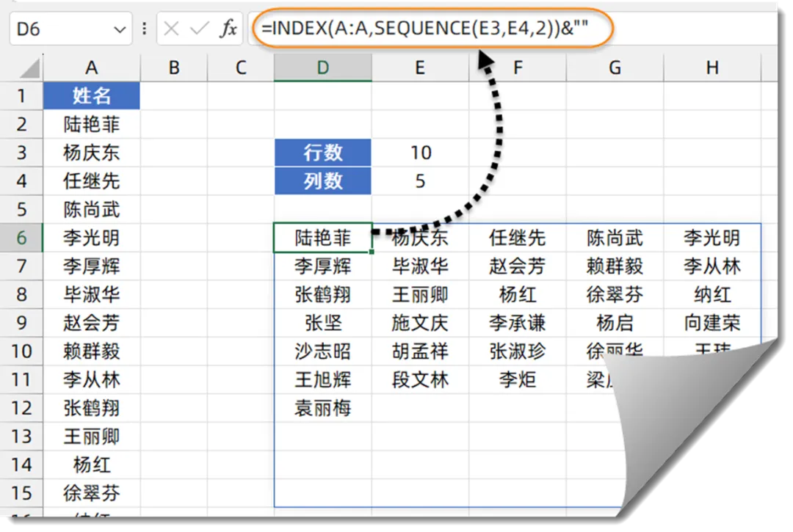Select column header D
Image resolution: width=793 pixels, height=532 pixels.
pyautogui.click(x=322, y=67)
